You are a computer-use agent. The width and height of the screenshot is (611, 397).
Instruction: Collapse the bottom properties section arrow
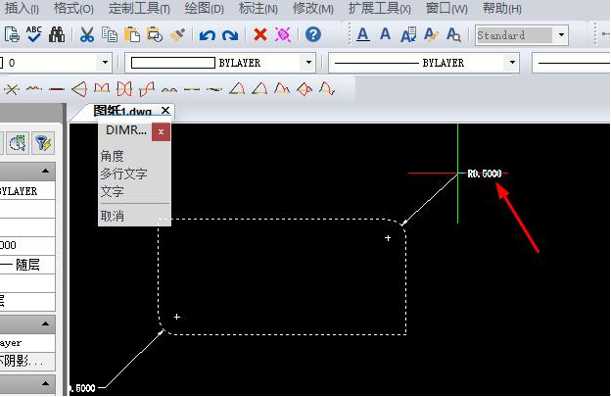[45, 383]
